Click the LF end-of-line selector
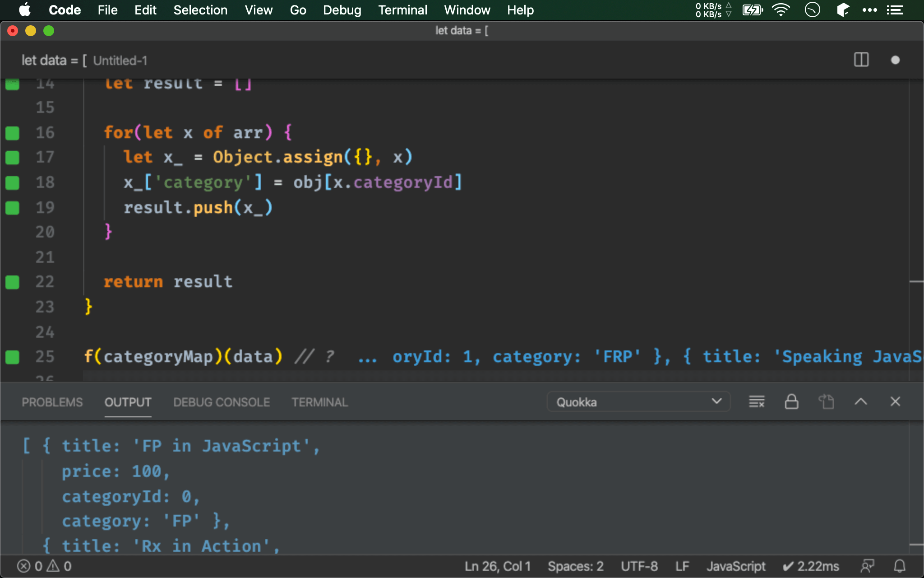The width and height of the screenshot is (924, 578). pos(682,566)
